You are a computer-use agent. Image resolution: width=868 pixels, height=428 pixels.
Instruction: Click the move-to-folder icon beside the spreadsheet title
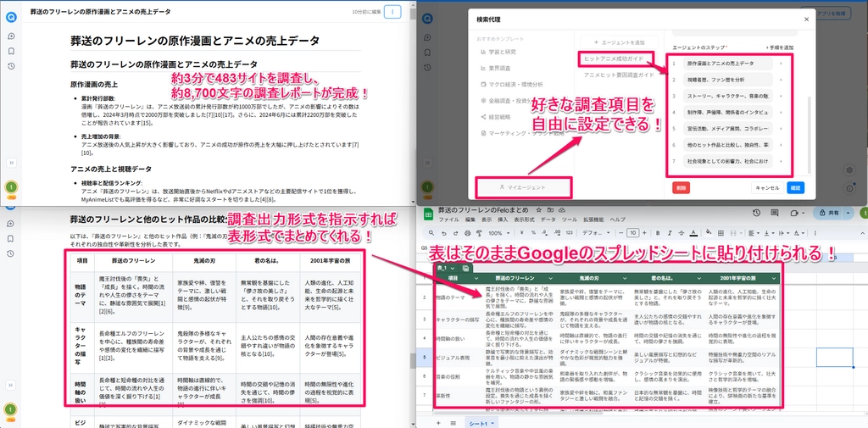pos(550,210)
